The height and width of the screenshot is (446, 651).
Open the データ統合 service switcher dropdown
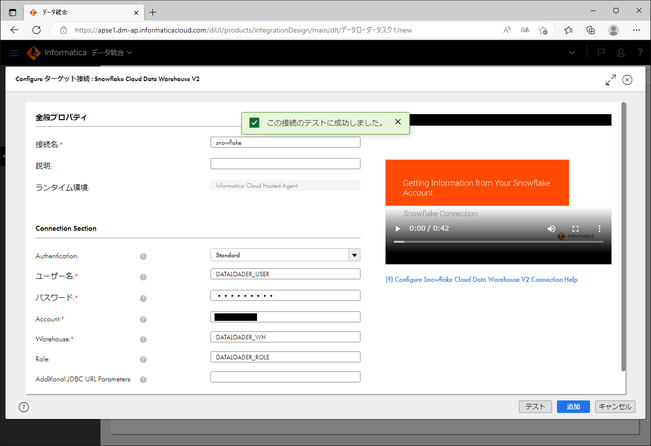pyautogui.click(x=111, y=53)
